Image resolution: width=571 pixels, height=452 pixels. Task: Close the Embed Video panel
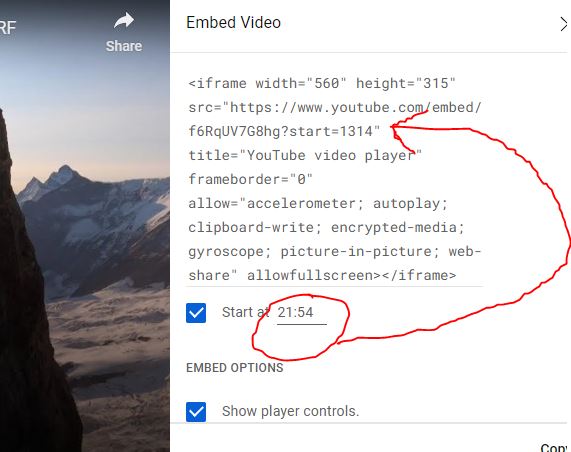point(564,24)
